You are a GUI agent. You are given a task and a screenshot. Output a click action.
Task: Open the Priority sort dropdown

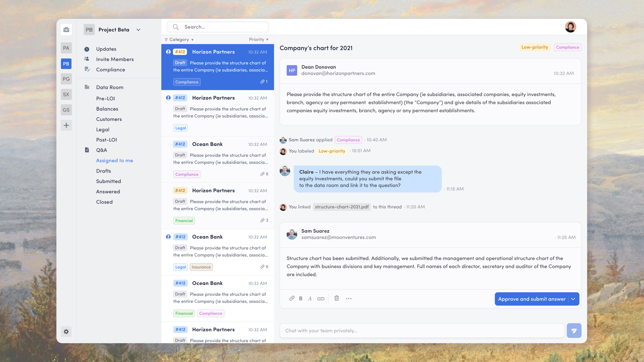pyautogui.click(x=259, y=39)
